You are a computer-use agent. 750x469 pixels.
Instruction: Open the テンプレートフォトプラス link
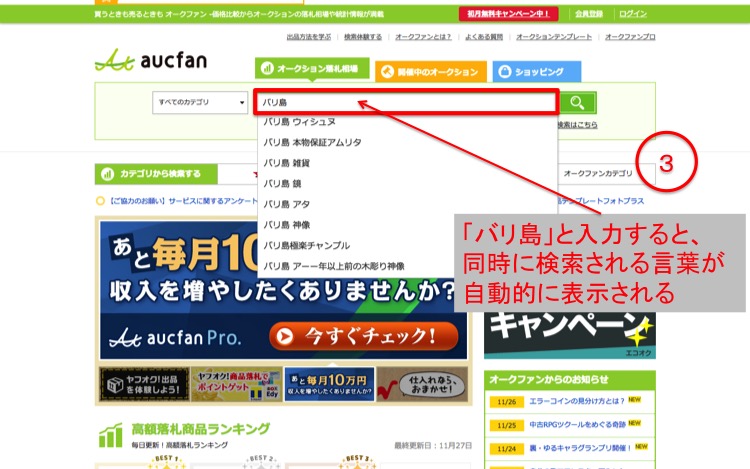601,201
